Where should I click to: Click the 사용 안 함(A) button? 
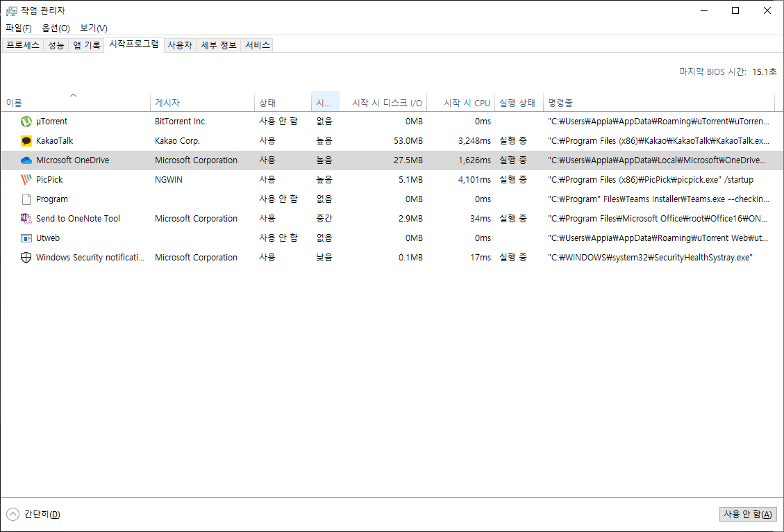(748, 514)
